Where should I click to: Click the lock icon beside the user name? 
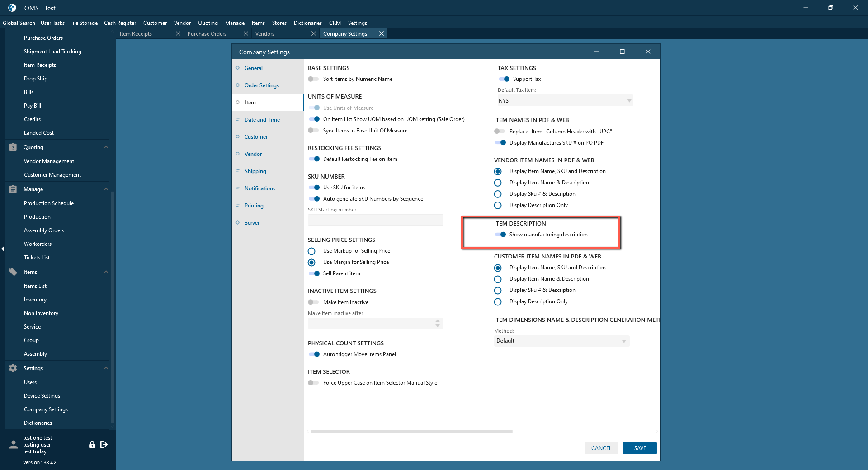point(92,445)
